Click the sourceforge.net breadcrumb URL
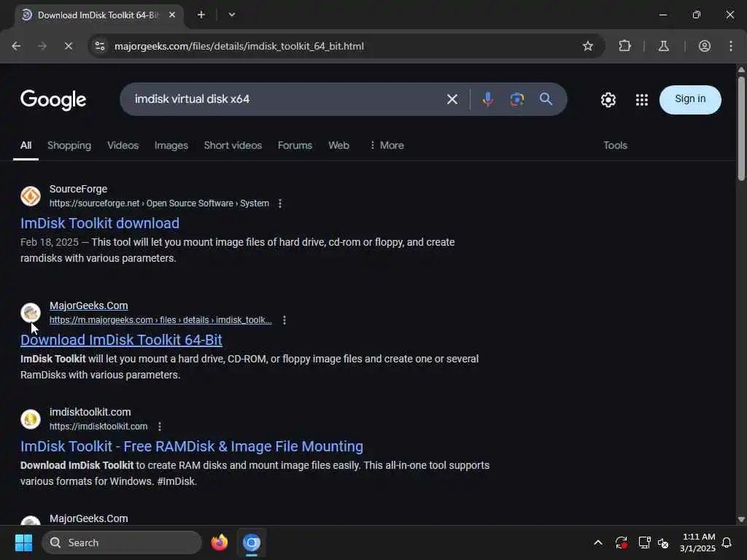This screenshot has height=560, width=747. pos(159,203)
